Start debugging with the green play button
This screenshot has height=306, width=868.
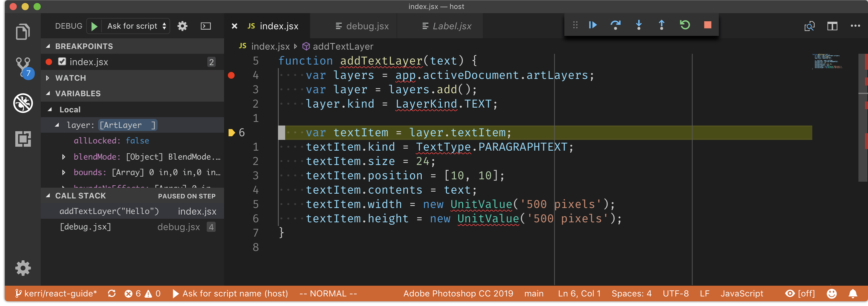tap(94, 26)
